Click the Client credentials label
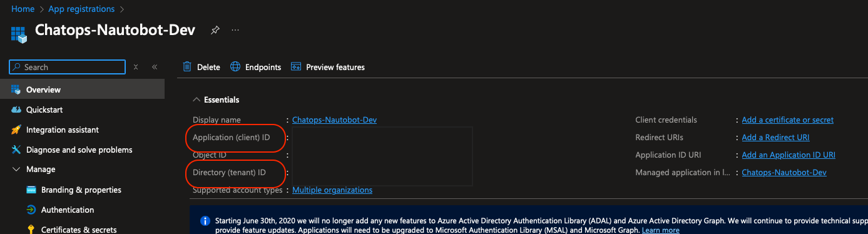This screenshot has width=868, height=234. point(666,120)
